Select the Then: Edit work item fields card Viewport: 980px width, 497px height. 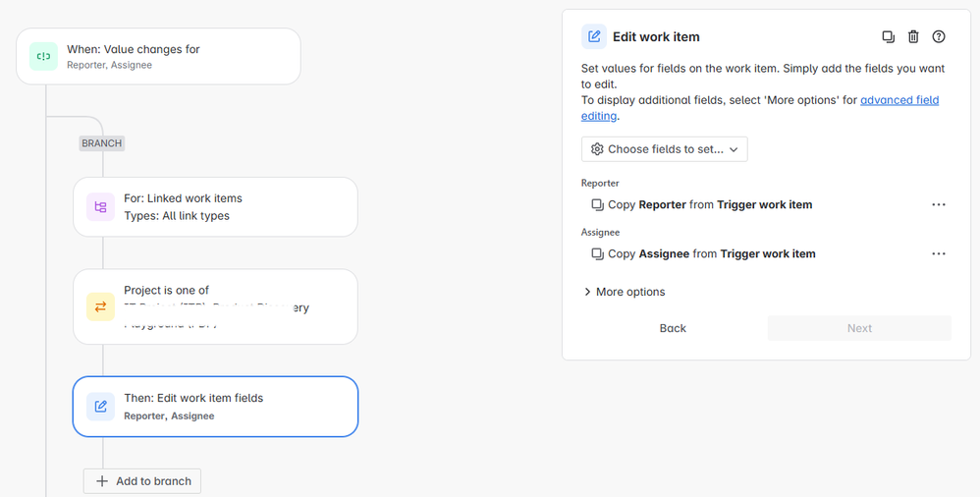tap(215, 407)
